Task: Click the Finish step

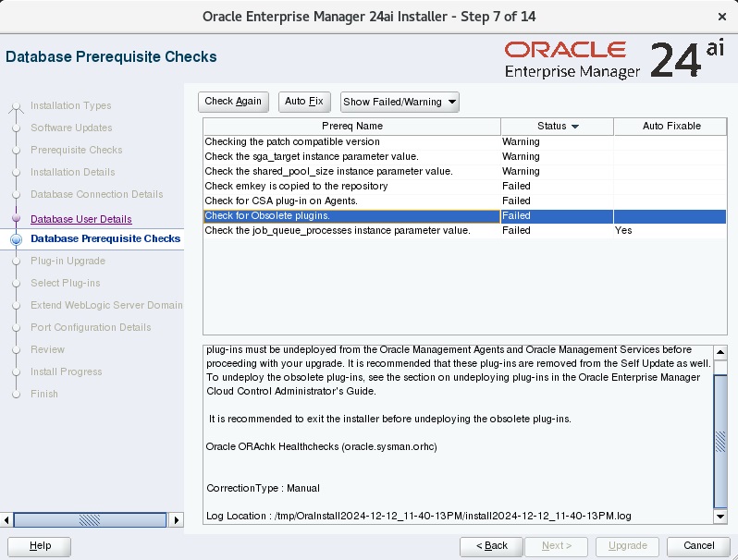Action: [x=44, y=394]
